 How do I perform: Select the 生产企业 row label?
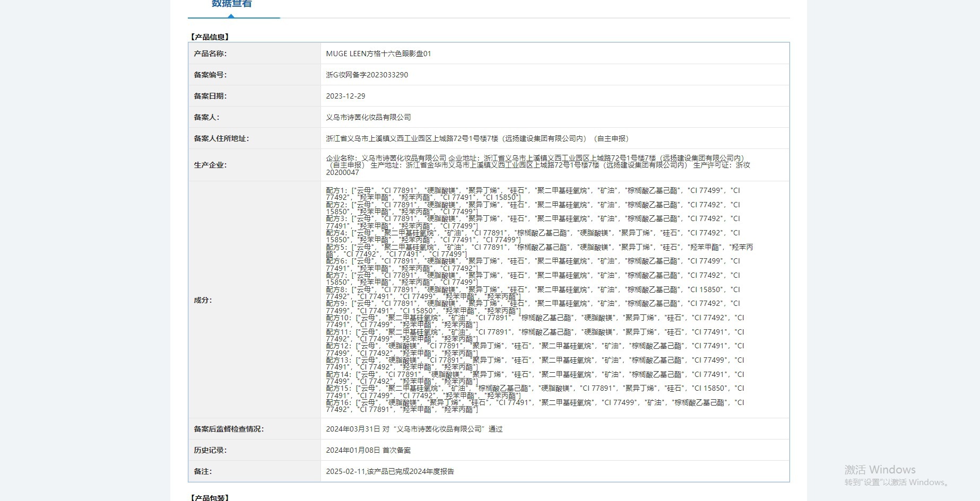(210, 165)
